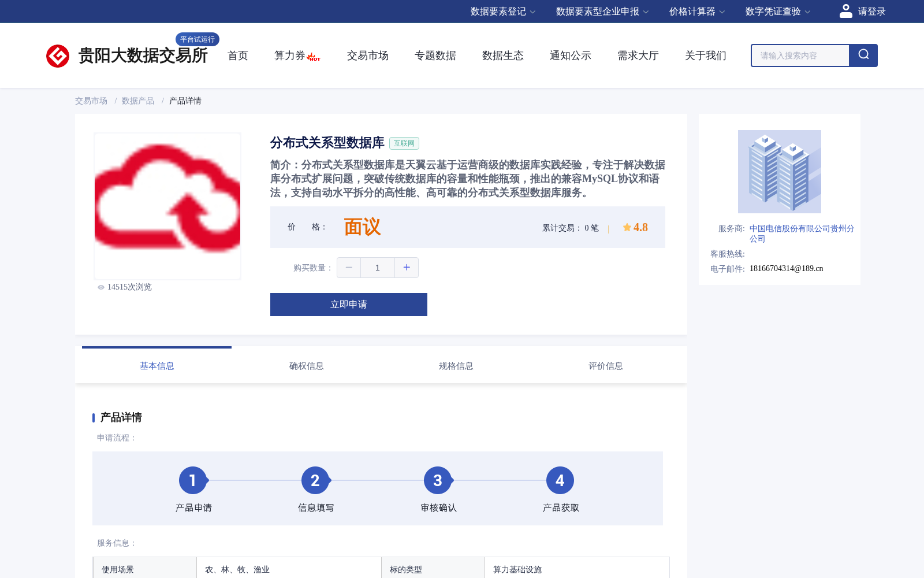Image resolution: width=924 pixels, height=578 pixels.
Task: Open the 价格计算器 dropdown
Action: (697, 12)
